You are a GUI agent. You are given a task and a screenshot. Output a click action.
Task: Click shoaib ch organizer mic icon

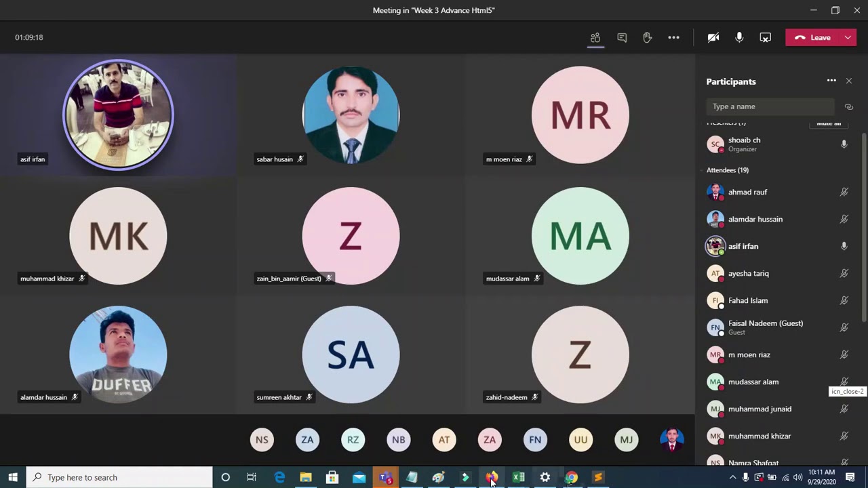coord(844,144)
